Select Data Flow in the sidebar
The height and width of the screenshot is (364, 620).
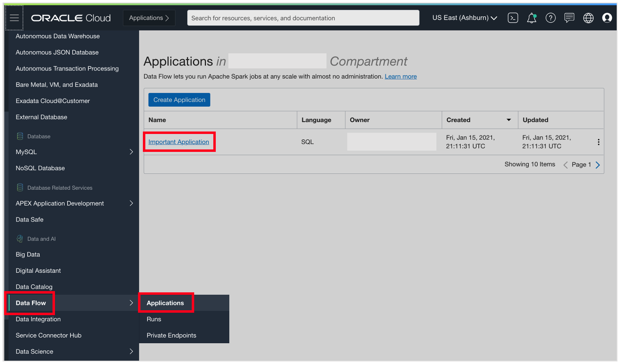31,303
